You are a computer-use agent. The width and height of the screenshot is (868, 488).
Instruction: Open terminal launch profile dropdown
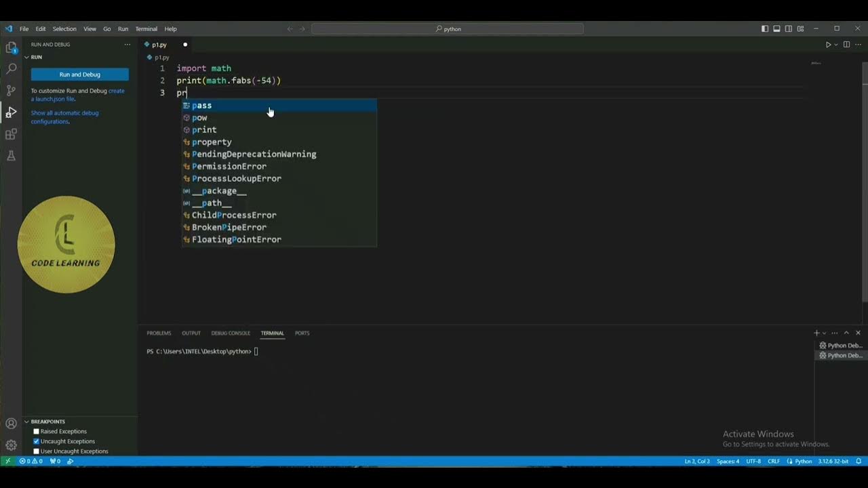click(825, 333)
